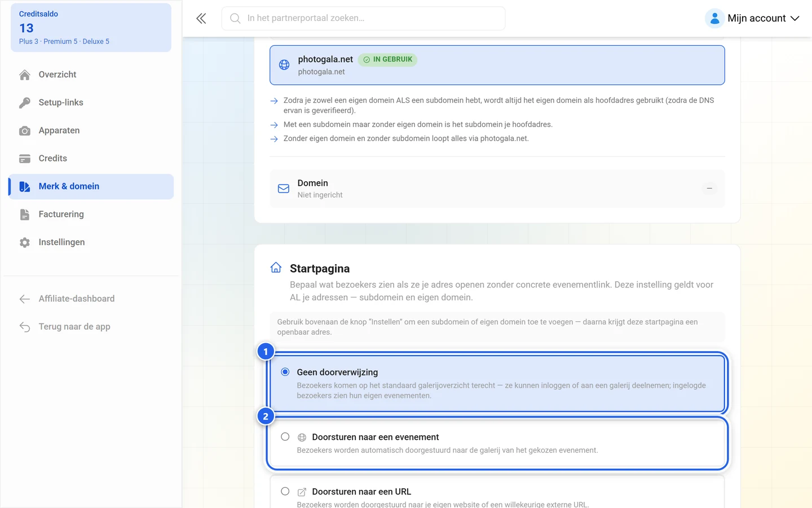Select the Doorsturen naar een URL radio button
The image size is (812, 508).
tap(285, 492)
